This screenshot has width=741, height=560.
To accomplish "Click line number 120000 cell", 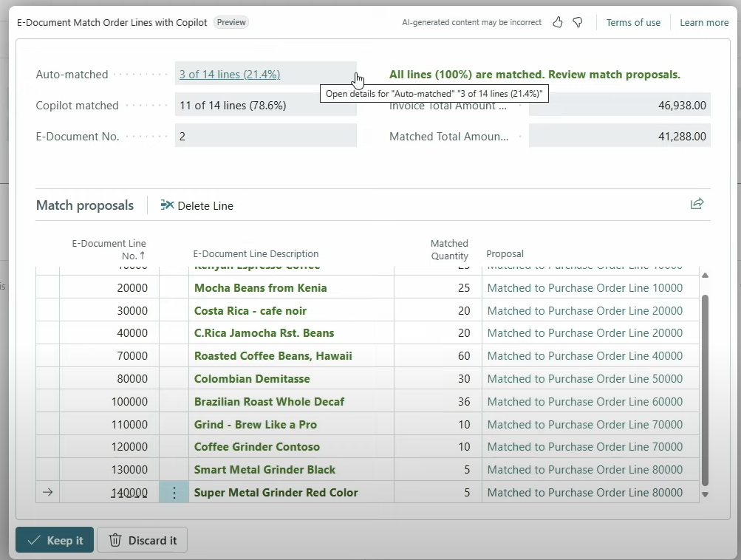I will 109,447.
